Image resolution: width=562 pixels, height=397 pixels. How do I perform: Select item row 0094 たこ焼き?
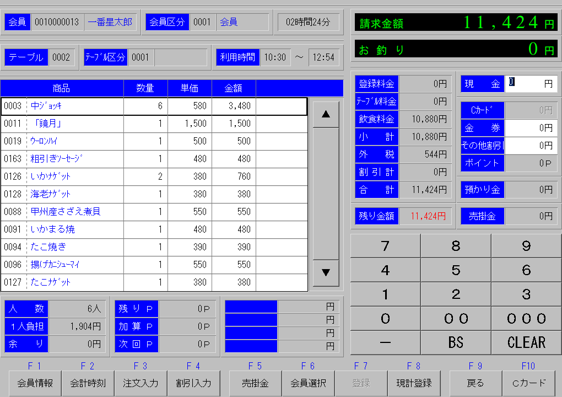tap(154, 247)
